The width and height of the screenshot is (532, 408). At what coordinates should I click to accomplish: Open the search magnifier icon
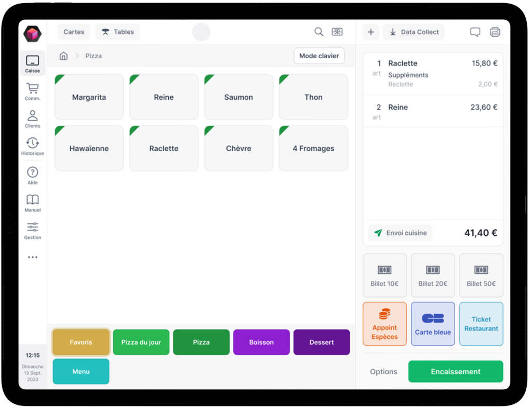pos(318,32)
